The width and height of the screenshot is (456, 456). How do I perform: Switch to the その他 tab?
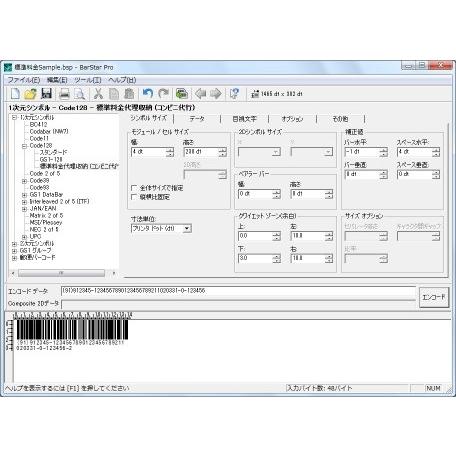click(x=340, y=119)
